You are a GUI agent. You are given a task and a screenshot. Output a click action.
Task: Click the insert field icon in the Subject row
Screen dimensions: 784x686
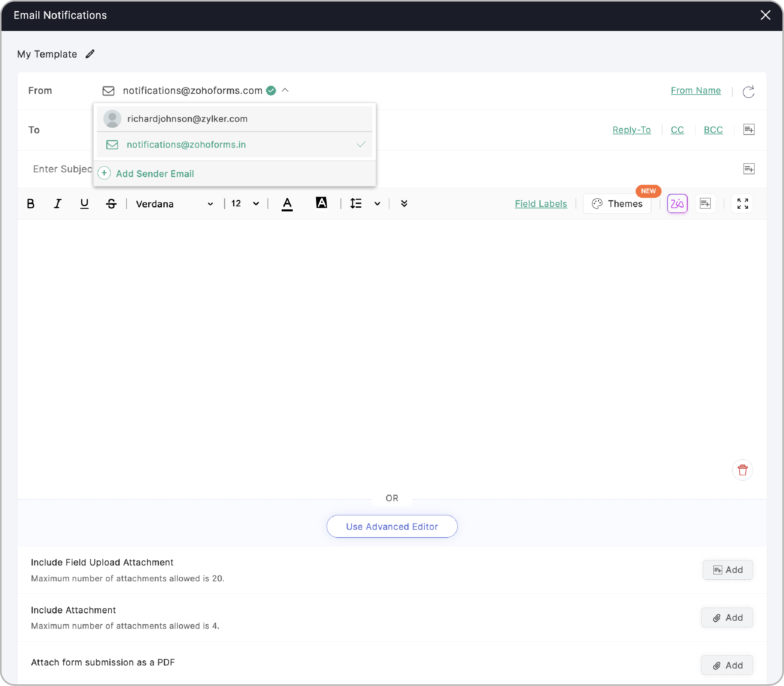pyautogui.click(x=749, y=169)
